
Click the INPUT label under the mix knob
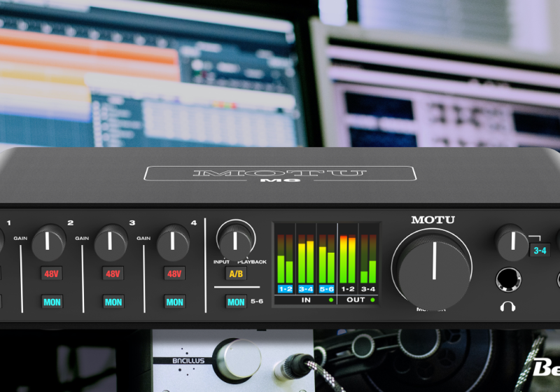221,262
